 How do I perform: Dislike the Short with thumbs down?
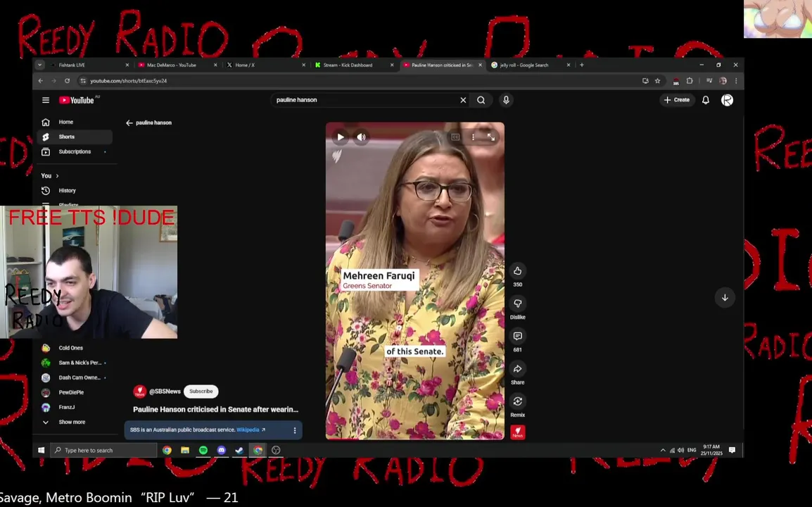[517, 303]
